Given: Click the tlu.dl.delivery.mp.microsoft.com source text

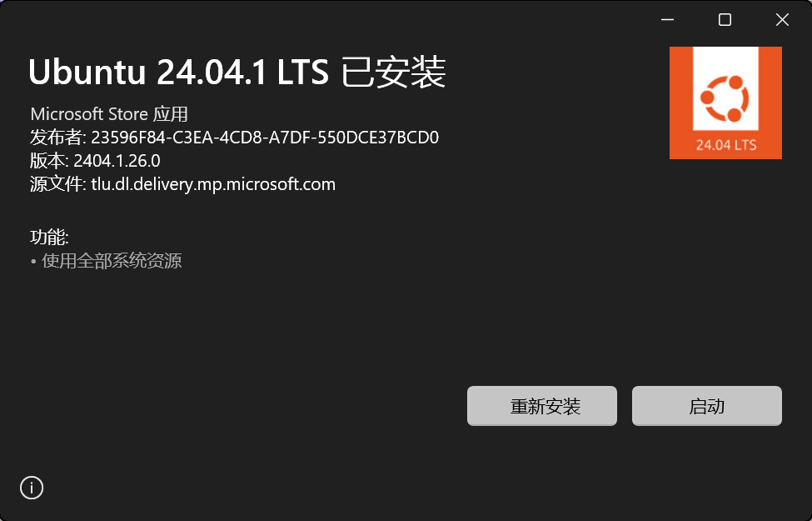Looking at the screenshot, I should pyautogui.click(x=213, y=184).
